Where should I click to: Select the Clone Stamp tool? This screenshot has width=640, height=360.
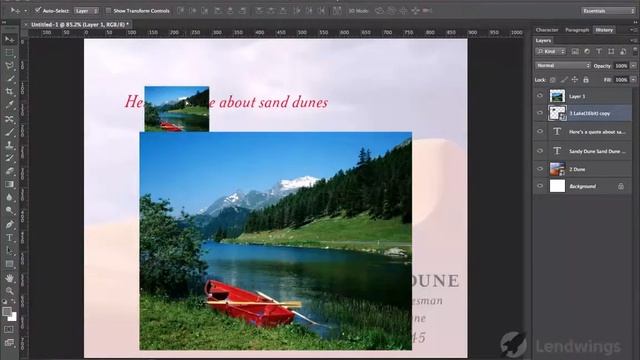pos(9,145)
